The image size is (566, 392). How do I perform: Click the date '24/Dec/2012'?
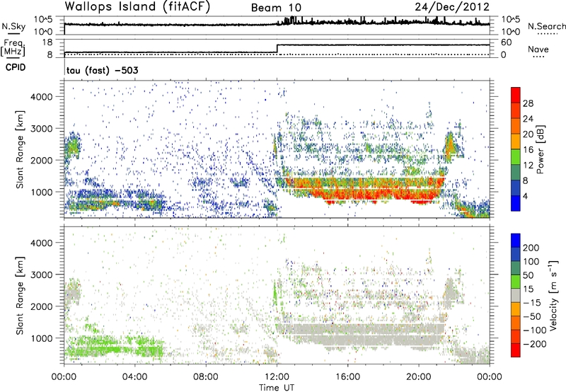pyautogui.click(x=452, y=7)
